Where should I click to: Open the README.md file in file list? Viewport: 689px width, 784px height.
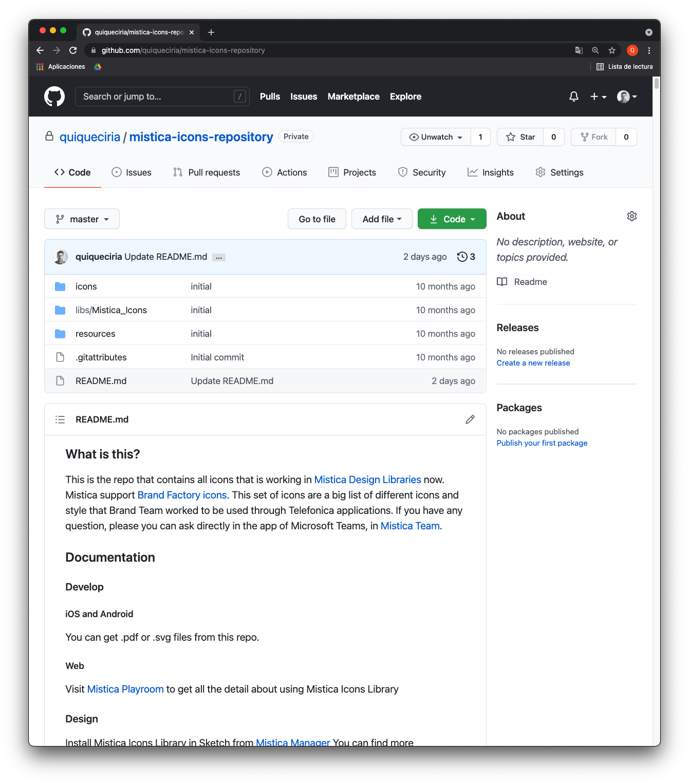(101, 381)
